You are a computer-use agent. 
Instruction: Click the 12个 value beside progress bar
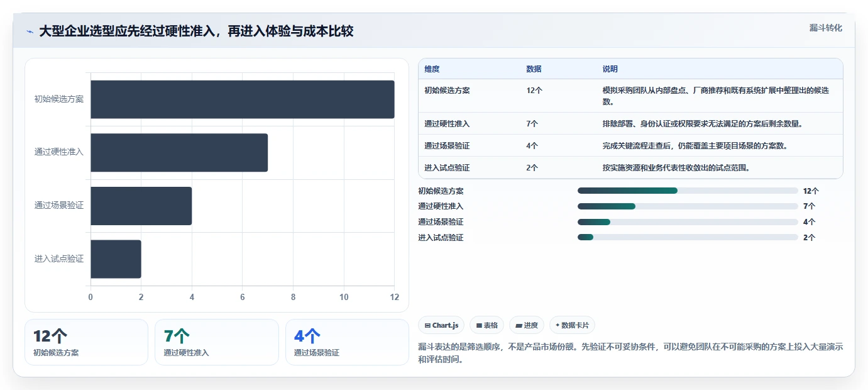point(811,191)
